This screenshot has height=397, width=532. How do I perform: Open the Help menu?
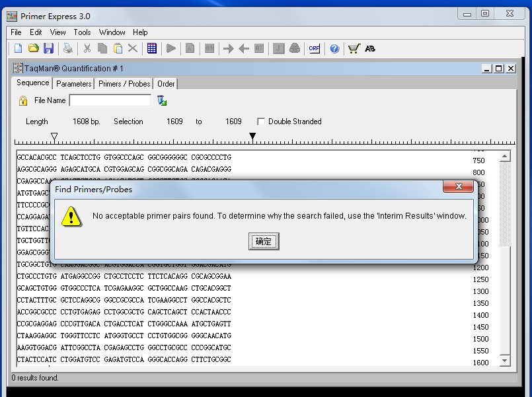tap(140, 32)
